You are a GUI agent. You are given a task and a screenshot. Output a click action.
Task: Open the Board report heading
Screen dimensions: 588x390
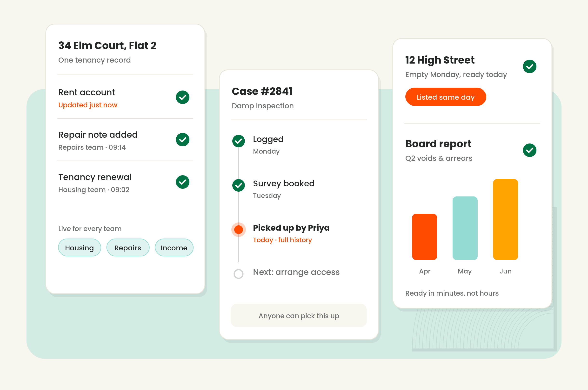[x=438, y=144]
